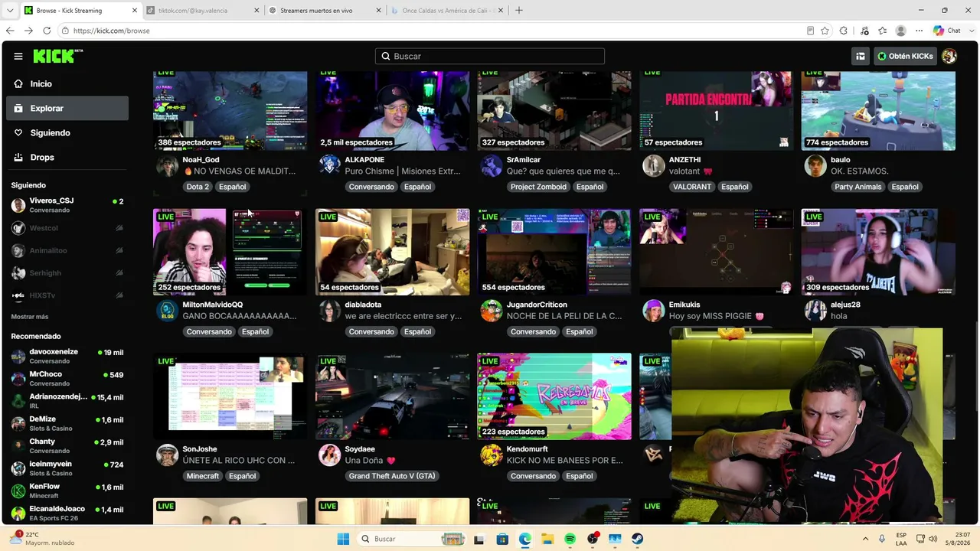Click the Project Zomboid category tag
The image size is (980, 551).
coord(539,187)
